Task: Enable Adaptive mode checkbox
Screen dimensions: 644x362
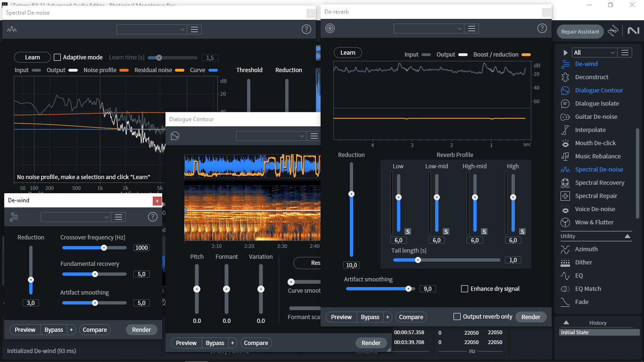Action: pos(58,58)
